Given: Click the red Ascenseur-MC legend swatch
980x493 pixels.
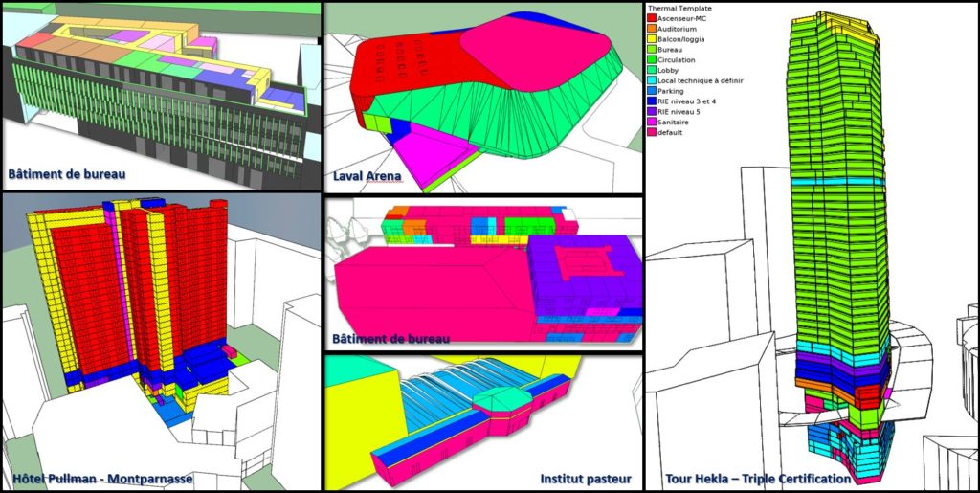Looking at the screenshot, I should [x=652, y=18].
